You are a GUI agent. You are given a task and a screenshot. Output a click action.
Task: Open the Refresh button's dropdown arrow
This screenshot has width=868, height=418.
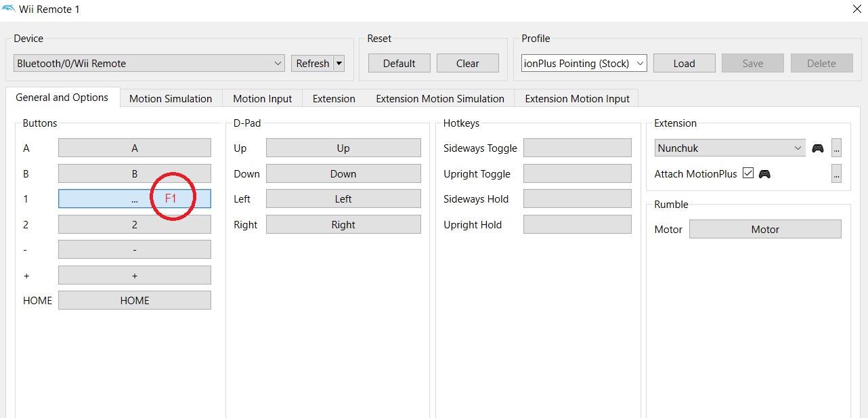(339, 63)
